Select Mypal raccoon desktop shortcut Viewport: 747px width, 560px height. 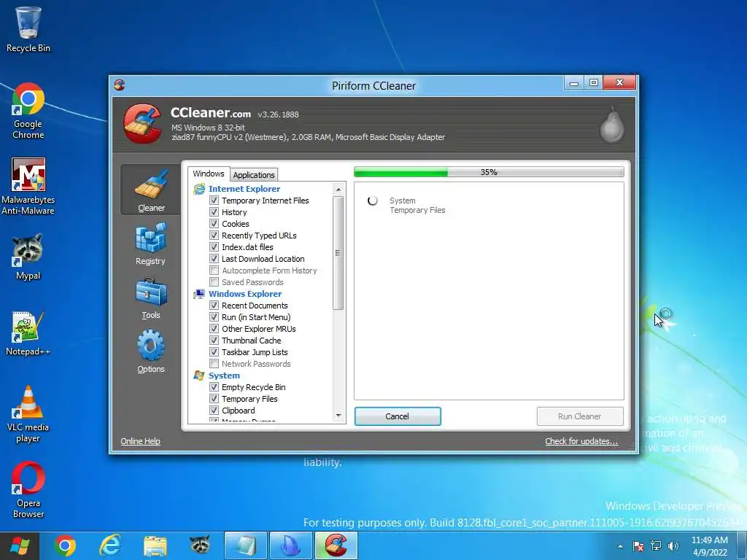coord(28,257)
